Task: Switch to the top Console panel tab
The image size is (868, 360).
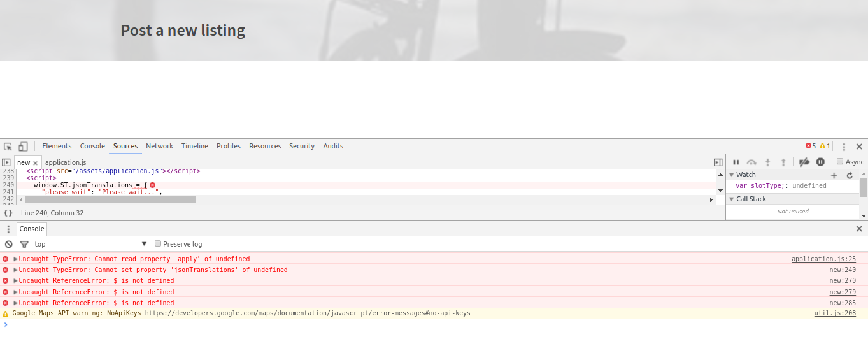Action: tap(92, 146)
